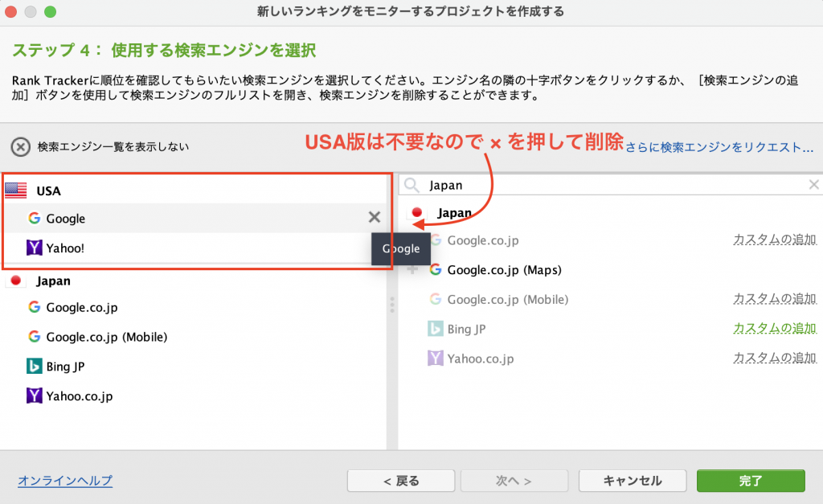Image resolution: width=823 pixels, height=504 pixels.
Task: Click Yahoo! logo icon under USA
Action: 34,248
